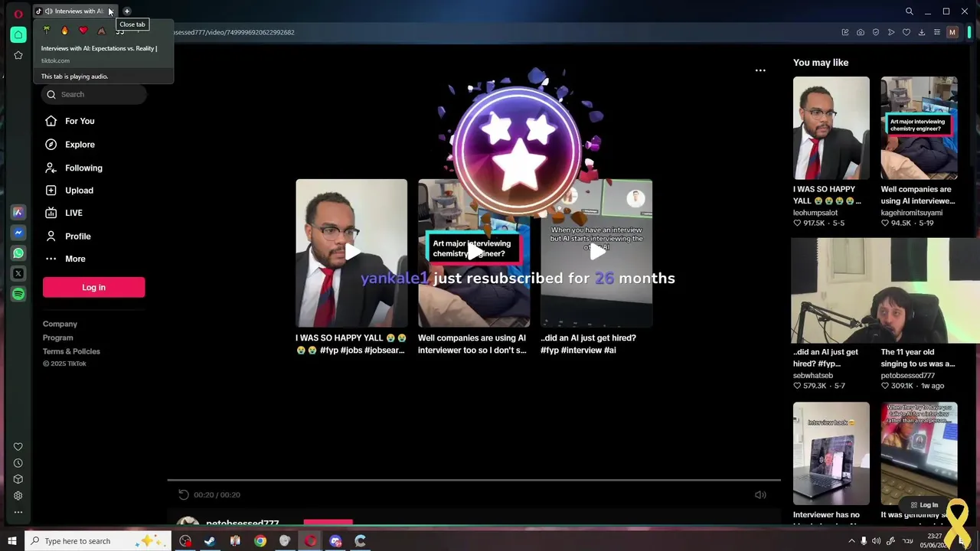Play the '..did an AI just get hired?' center video
Screen dimensions: 980x551
point(596,253)
